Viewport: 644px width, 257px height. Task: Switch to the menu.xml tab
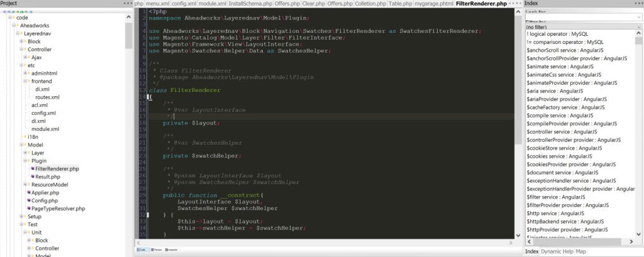157,4
